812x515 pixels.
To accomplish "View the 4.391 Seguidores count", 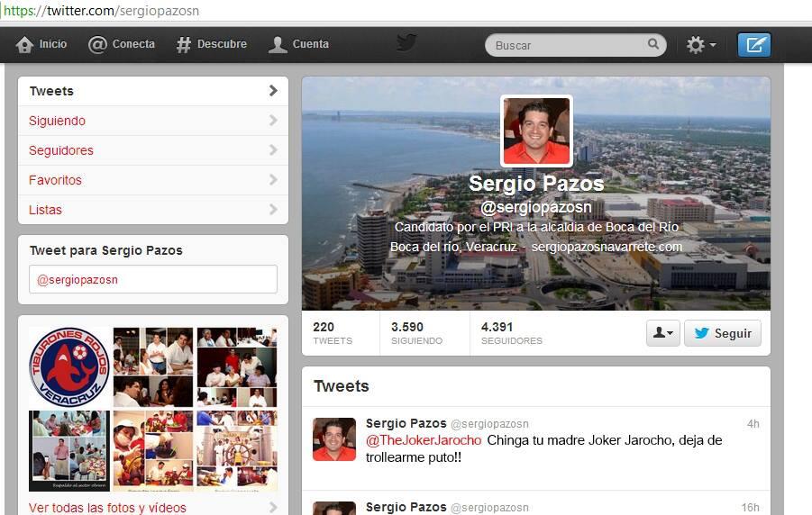I will (512, 333).
